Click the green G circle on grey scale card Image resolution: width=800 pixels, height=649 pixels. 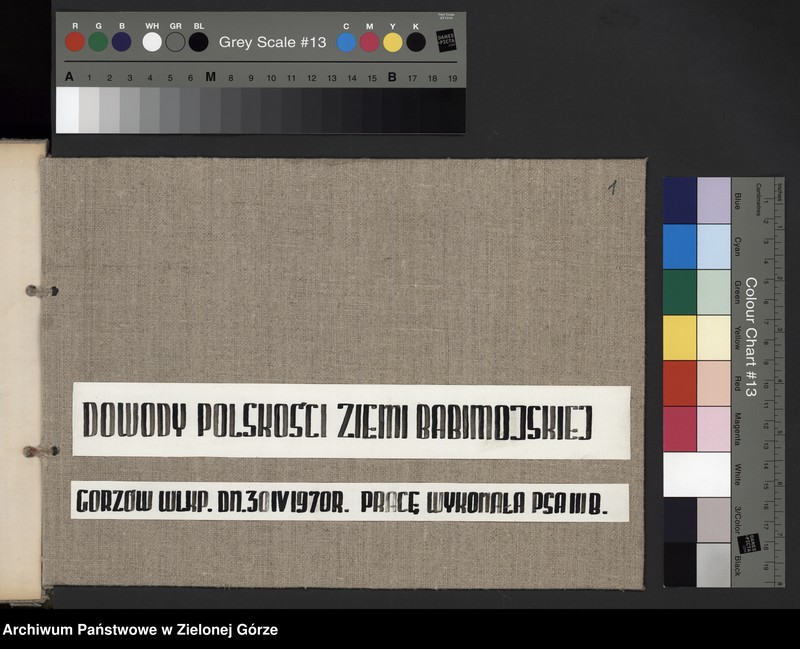(98, 42)
